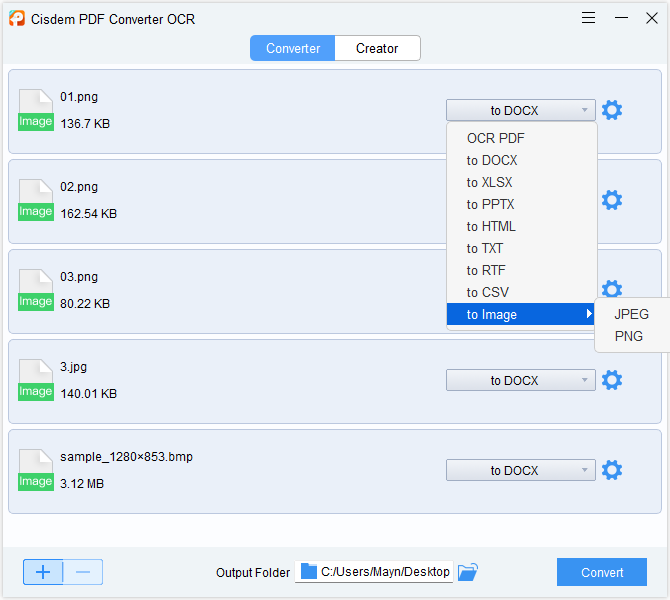Click the output folder path field

[x=374, y=572]
